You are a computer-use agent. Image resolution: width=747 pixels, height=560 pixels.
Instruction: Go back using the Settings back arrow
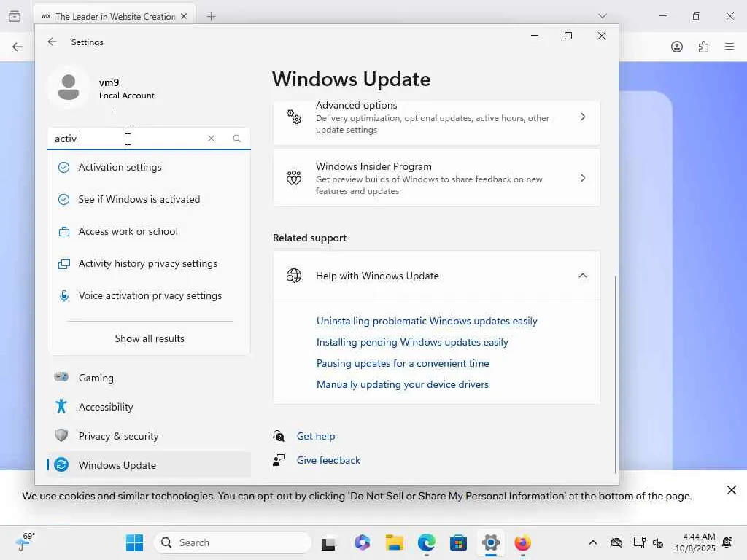coord(53,42)
